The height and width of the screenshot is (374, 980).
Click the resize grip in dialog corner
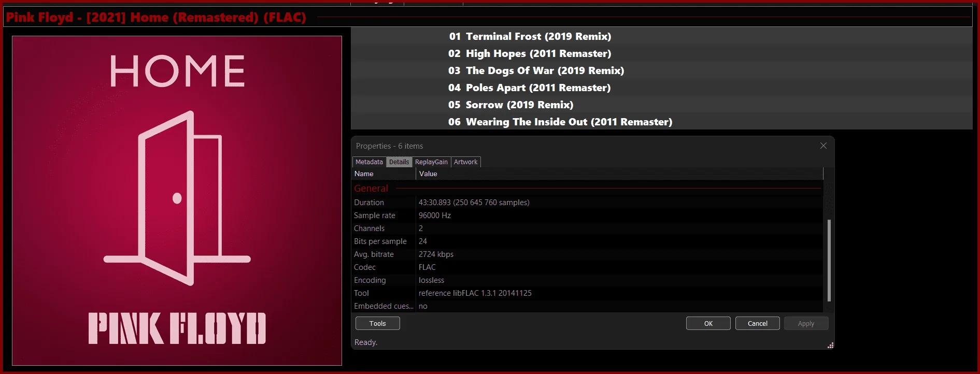[x=830, y=346]
